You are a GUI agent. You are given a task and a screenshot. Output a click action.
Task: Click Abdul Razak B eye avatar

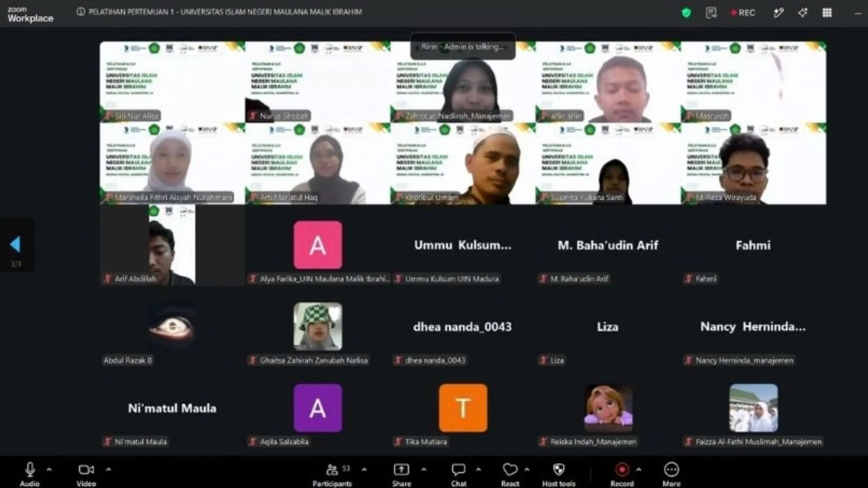(x=172, y=326)
